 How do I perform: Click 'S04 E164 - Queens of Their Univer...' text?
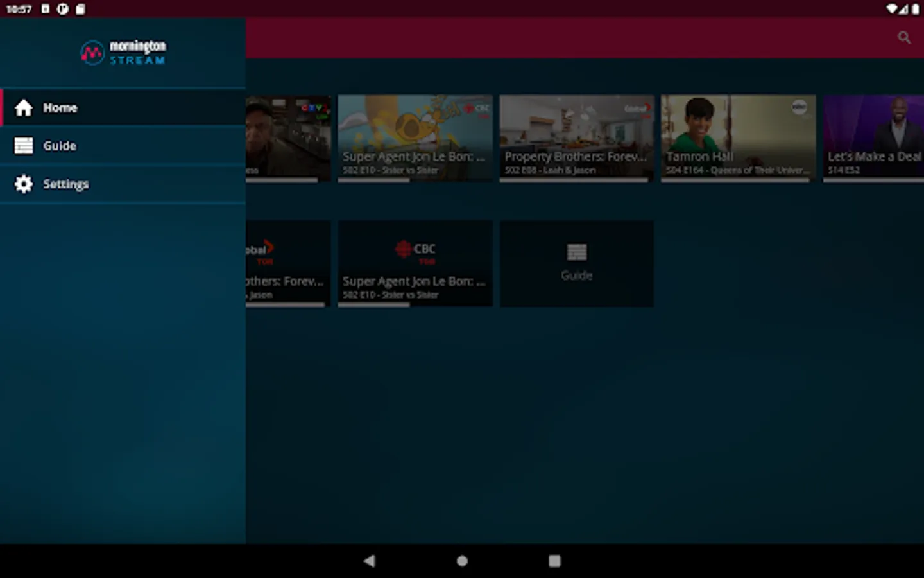pyautogui.click(x=738, y=170)
